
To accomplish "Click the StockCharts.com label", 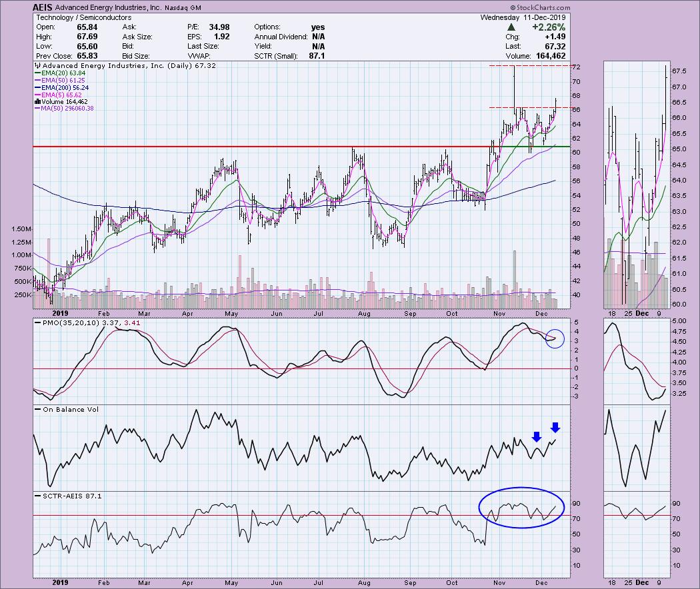I will 540,7.
